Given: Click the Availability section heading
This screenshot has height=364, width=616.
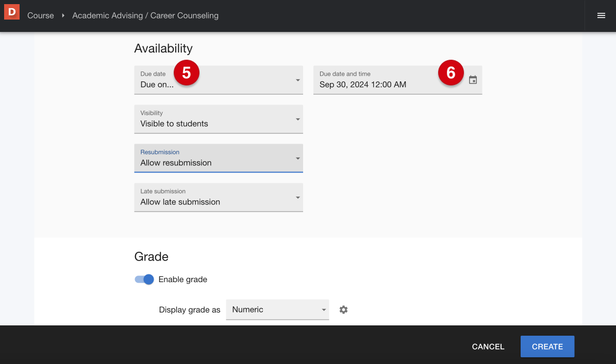Looking at the screenshot, I should (163, 48).
